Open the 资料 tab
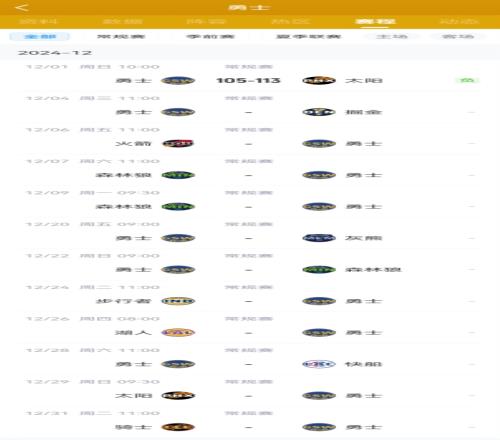The width and height of the screenshot is (500, 440). (x=38, y=22)
